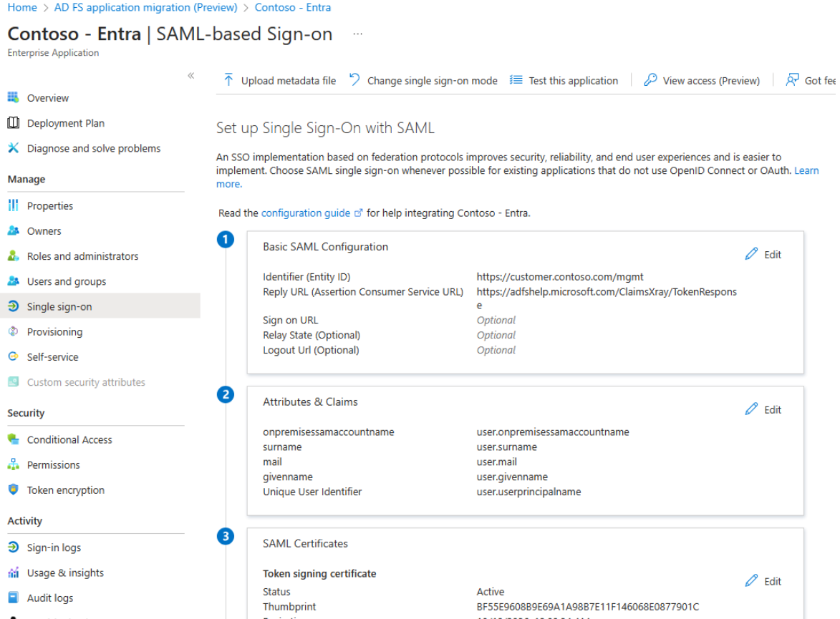Go to Users and groups
Viewport: 840px width, 619px height.
coord(67,281)
